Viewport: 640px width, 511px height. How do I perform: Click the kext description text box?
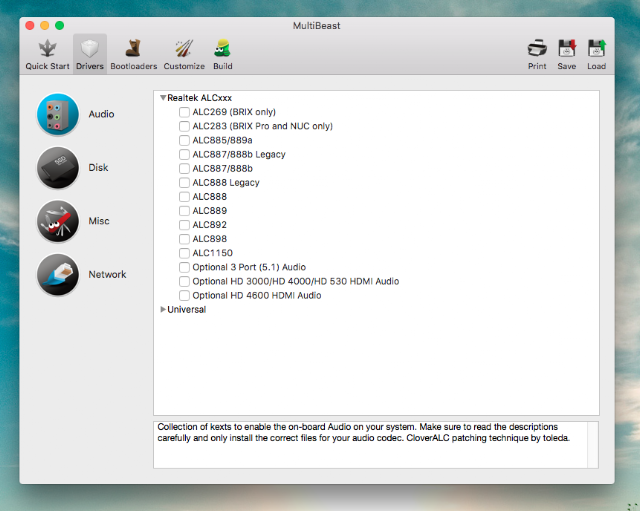[371, 445]
